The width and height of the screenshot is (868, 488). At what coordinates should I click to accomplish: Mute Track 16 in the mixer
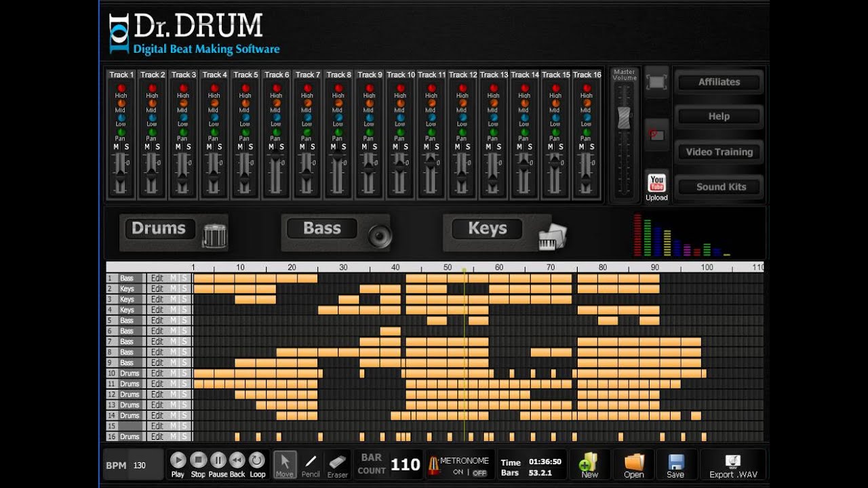(x=581, y=147)
